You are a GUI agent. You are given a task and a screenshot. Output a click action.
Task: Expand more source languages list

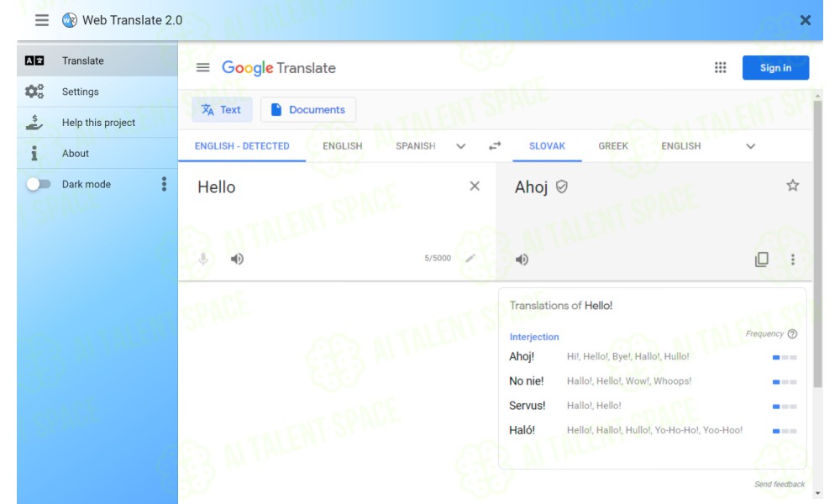click(x=460, y=146)
